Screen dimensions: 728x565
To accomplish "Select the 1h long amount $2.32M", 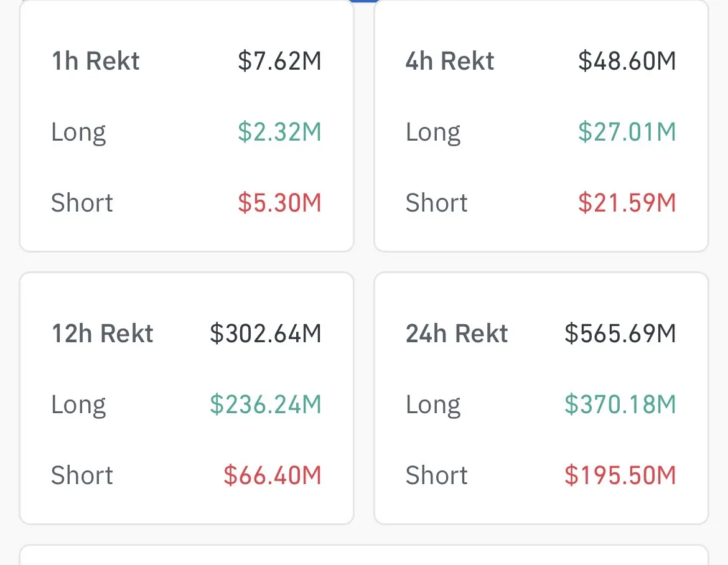I will tap(279, 132).
